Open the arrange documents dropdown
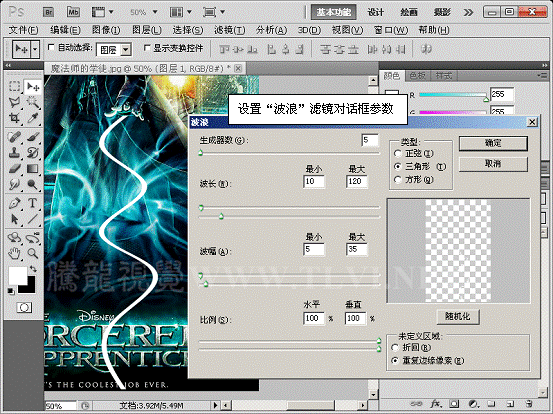The height and width of the screenshot is (414, 553). [x=189, y=12]
